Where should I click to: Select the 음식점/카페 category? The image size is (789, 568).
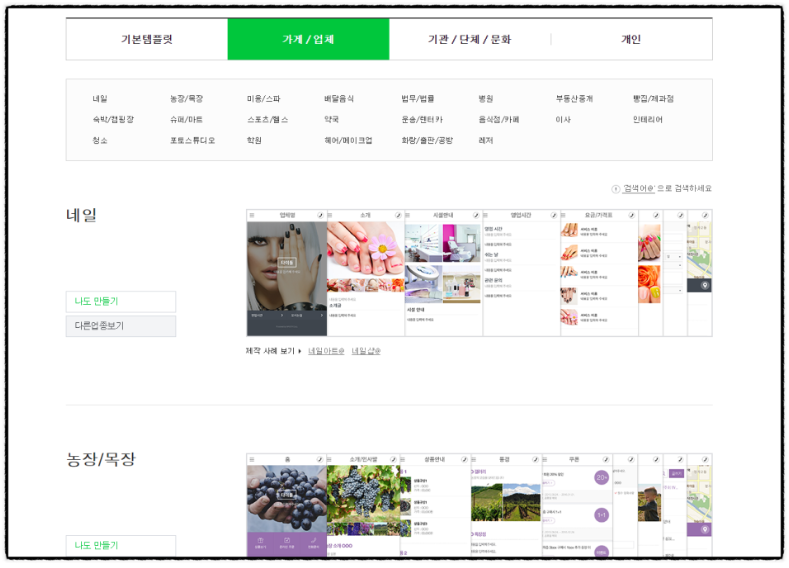pyautogui.click(x=499, y=120)
